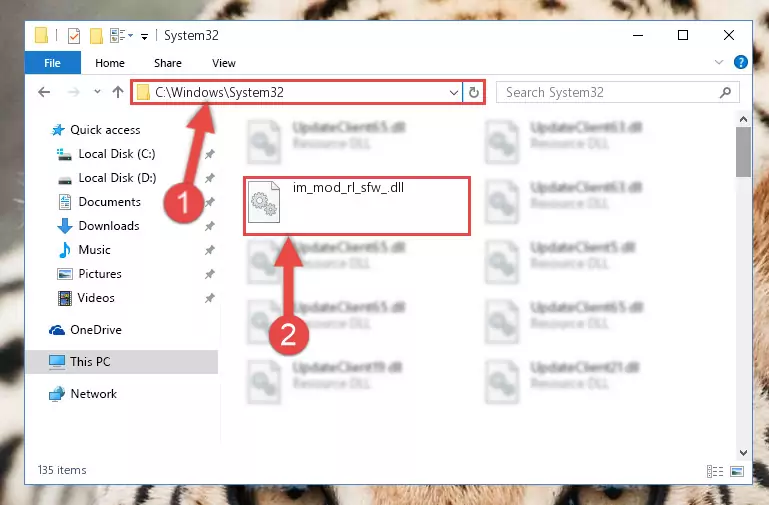Click the pin icon next to Videos
The height and width of the screenshot is (505, 769).
pos(210,298)
